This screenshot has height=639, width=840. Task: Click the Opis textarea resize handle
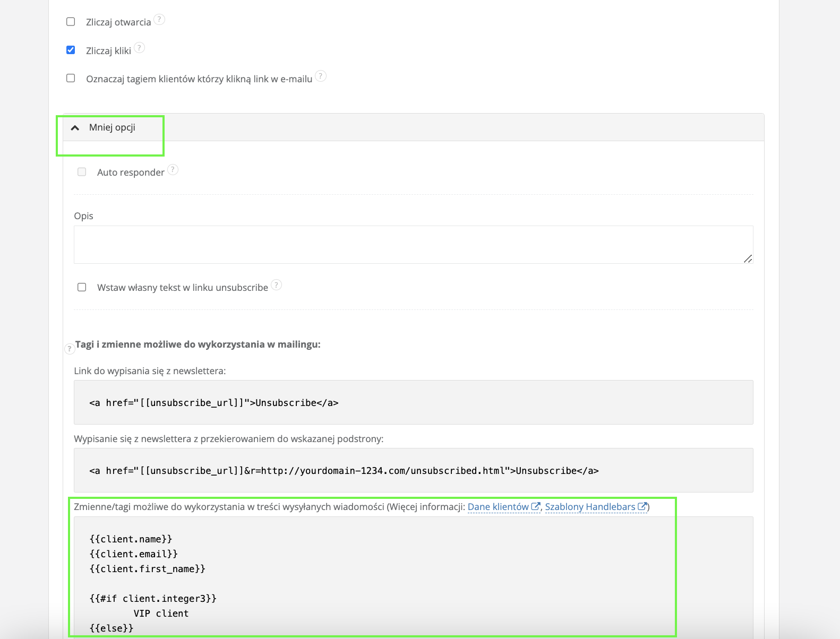click(748, 258)
